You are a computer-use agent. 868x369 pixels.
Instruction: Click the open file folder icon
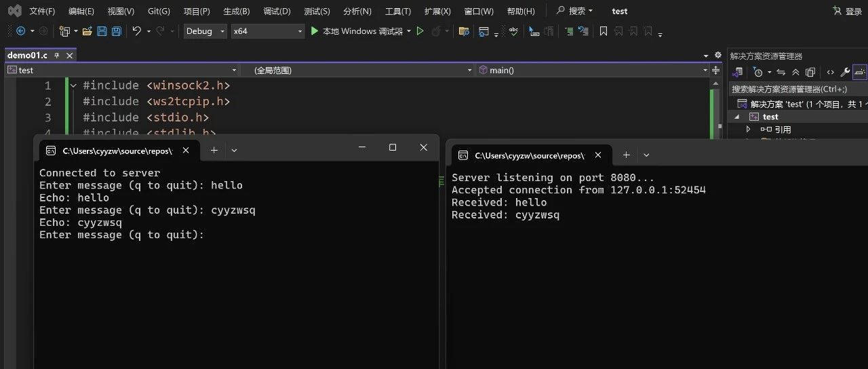[x=87, y=31]
